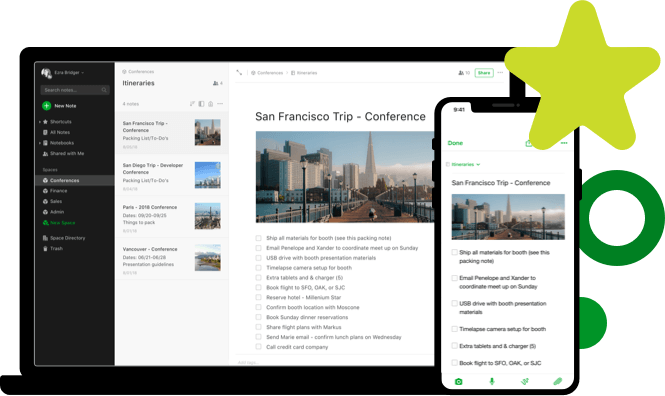Tap the handwriting sketch icon on the phone
Screen dimensions: 665x396
(x=525, y=382)
